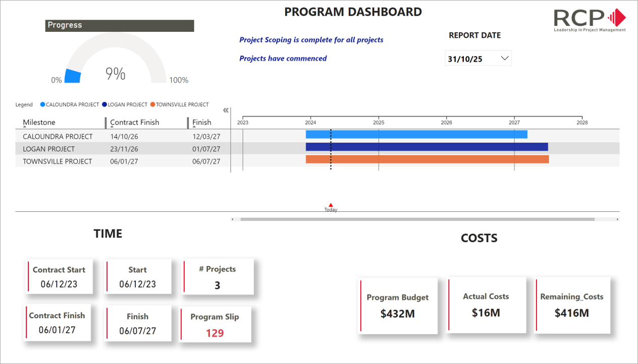Screen dimensions: 638x364
Task: Click the left scroll arrow under the Gantt chart
Action: [233, 219]
